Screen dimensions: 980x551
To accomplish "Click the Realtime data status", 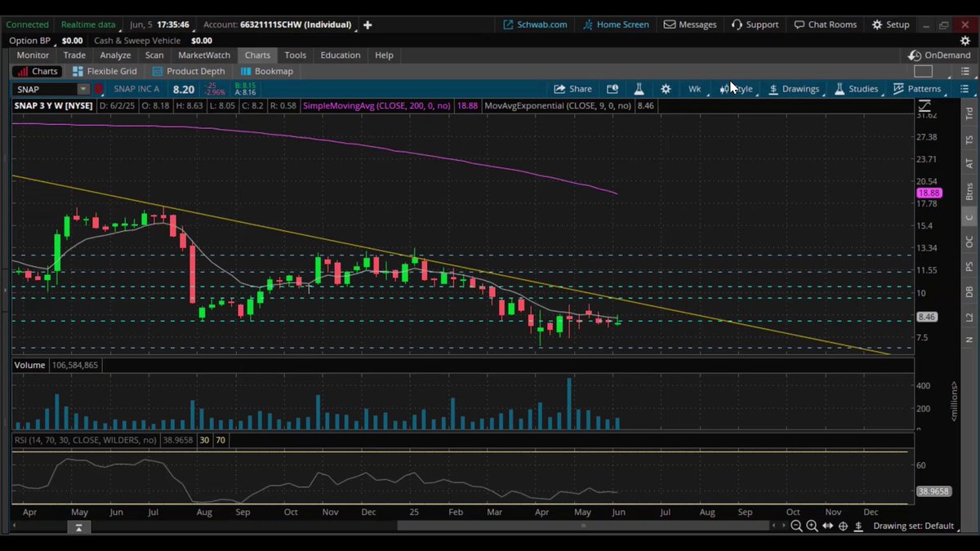I will tap(88, 24).
